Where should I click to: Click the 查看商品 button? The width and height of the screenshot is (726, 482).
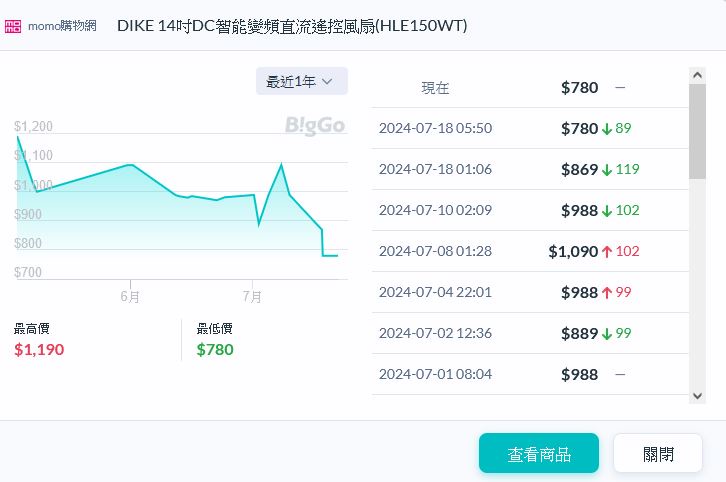coord(538,453)
